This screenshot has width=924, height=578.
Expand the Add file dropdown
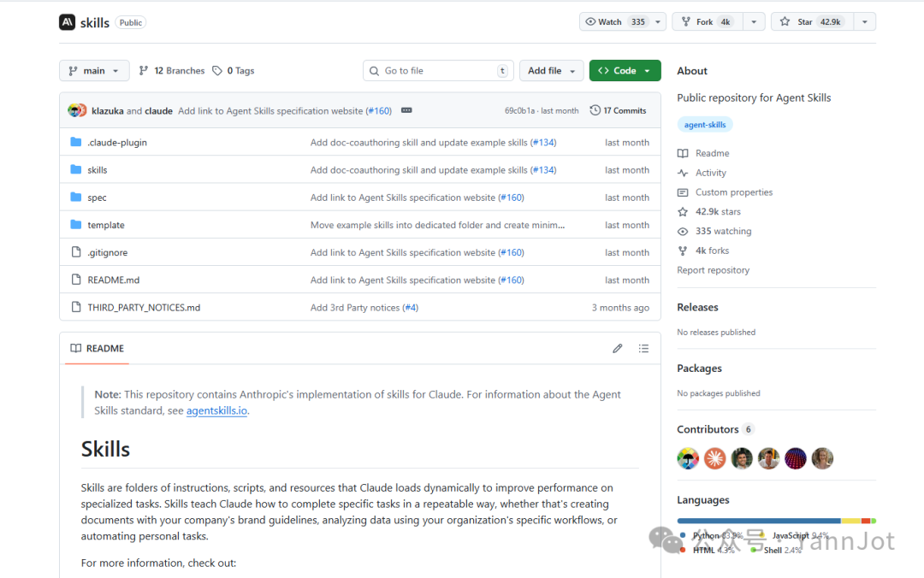[x=551, y=70]
